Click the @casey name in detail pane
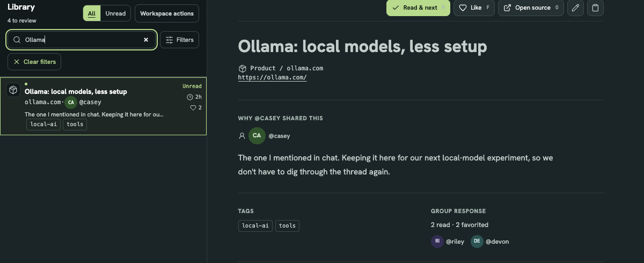This screenshot has height=263, width=644. pos(279,136)
